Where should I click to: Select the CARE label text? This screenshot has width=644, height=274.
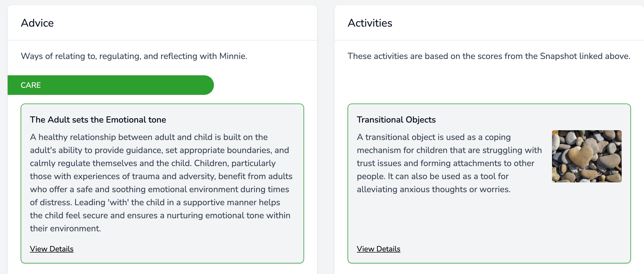tap(31, 85)
